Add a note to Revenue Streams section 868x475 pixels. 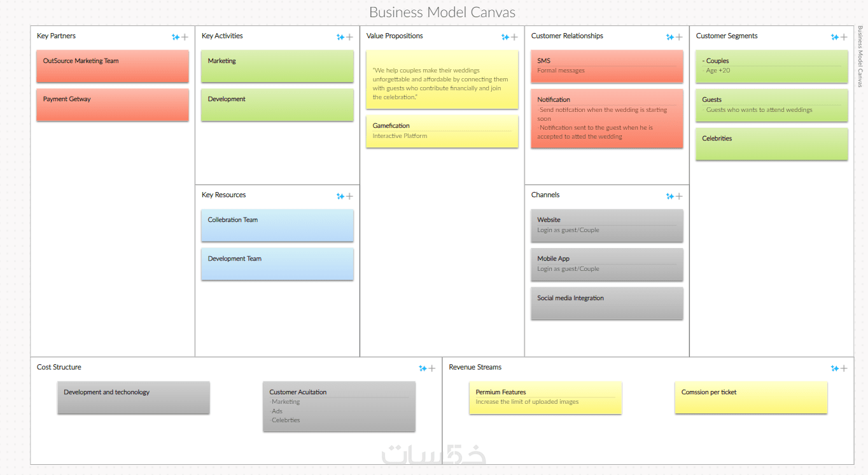click(844, 368)
